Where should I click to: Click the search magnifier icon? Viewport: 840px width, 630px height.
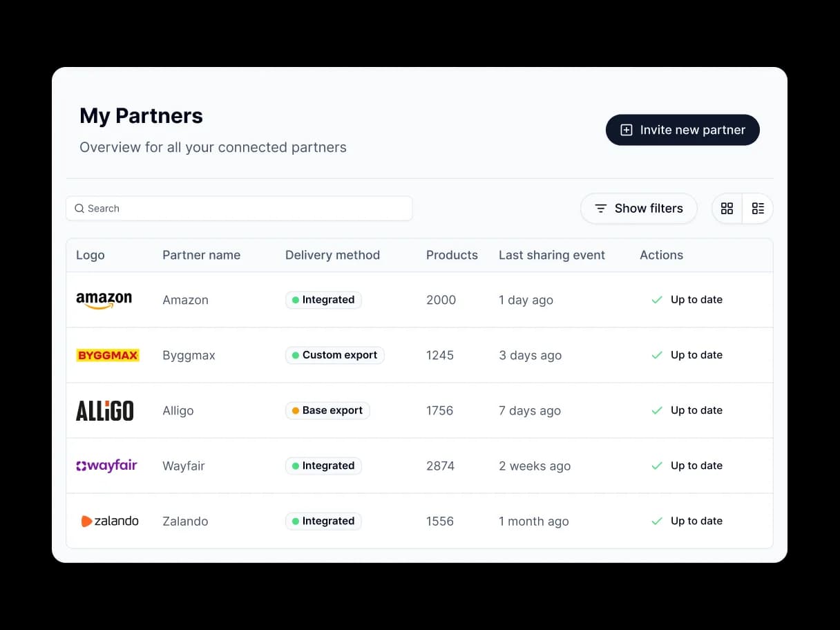click(79, 209)
